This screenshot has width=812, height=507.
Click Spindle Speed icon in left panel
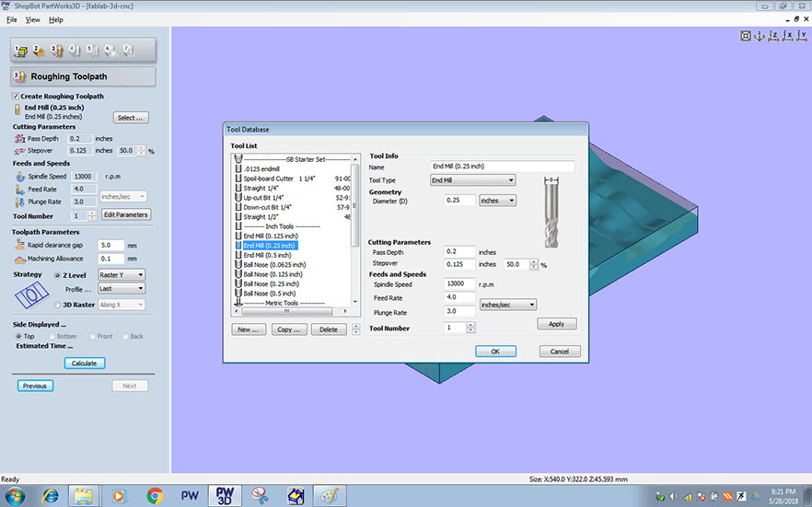click(x=19, y=177)
